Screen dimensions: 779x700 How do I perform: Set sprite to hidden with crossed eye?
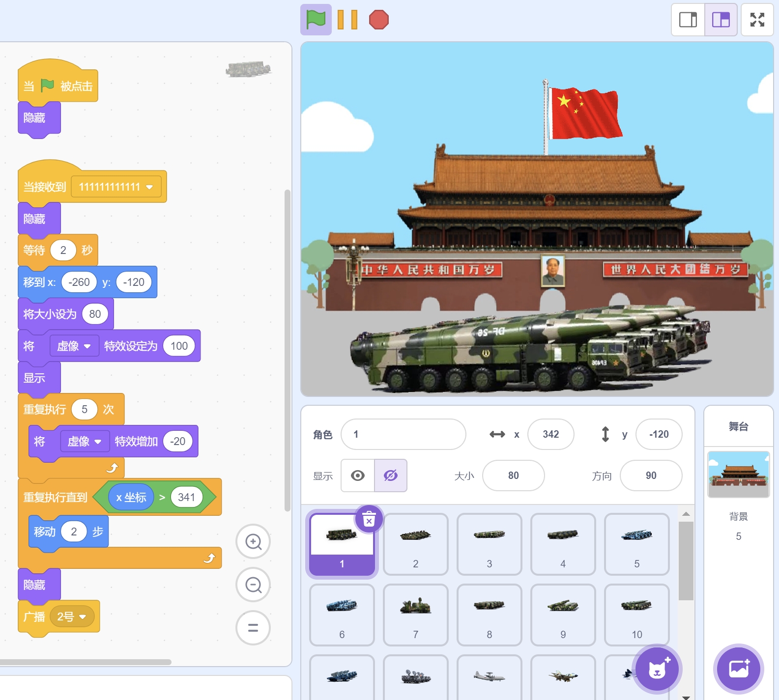[391, 476]
